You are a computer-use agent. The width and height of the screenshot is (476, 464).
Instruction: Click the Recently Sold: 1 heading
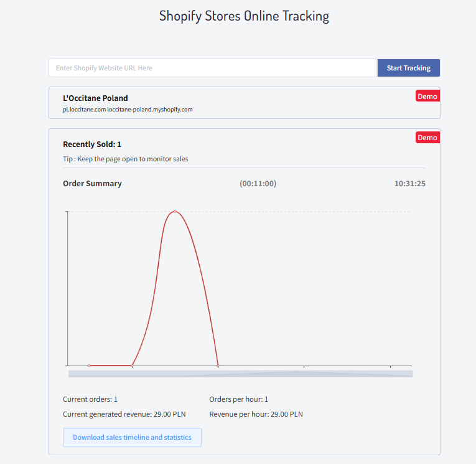(x=92, y=144)
